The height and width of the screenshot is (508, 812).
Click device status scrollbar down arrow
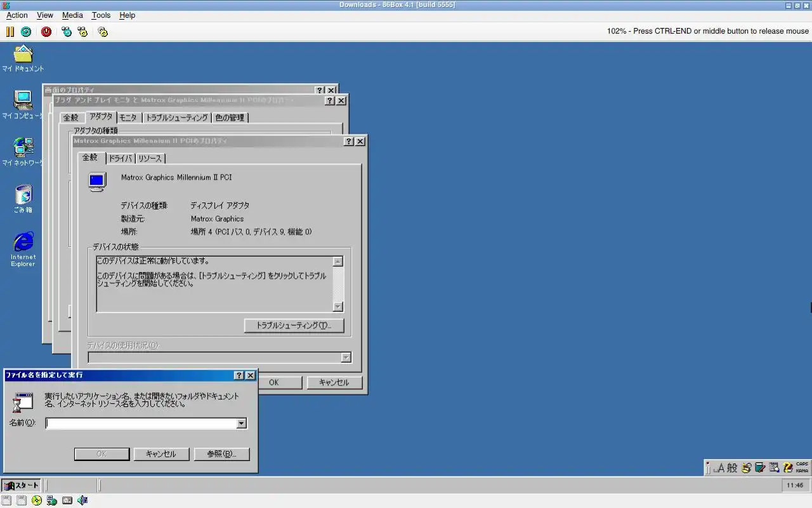(x=337, y=307)
